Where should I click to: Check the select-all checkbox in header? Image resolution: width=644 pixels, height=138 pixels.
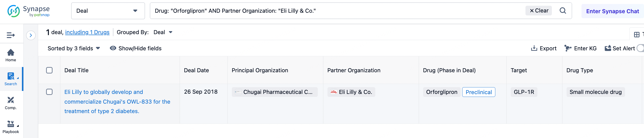point(49,70)
